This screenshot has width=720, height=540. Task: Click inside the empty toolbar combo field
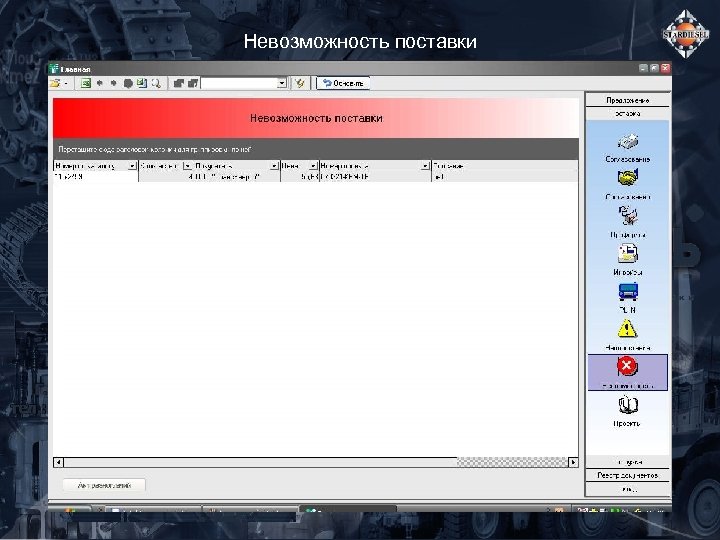pyautogui.click(x=240, y=83)
